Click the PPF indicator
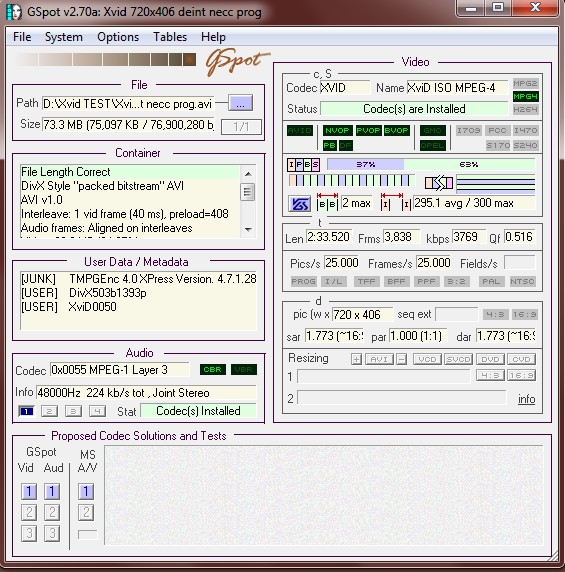This screenshot has width=565, height=572. coord(426,281)
